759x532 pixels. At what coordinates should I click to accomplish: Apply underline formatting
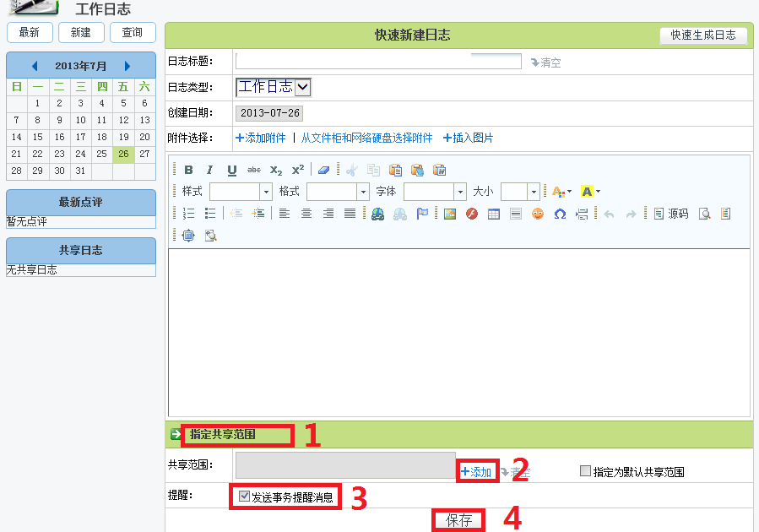pos(232,170)
